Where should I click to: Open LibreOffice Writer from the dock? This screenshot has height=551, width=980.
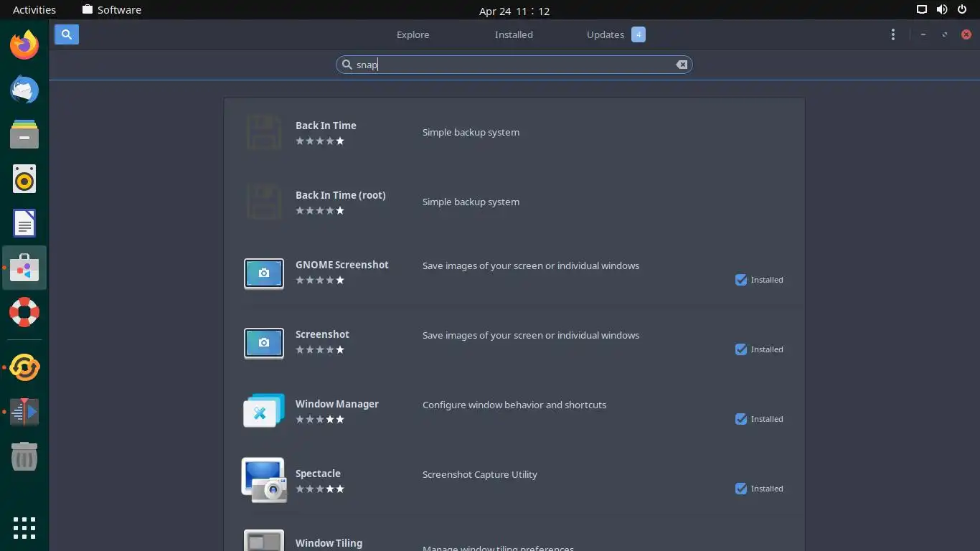pyautogui.click(x=24, y=224)
